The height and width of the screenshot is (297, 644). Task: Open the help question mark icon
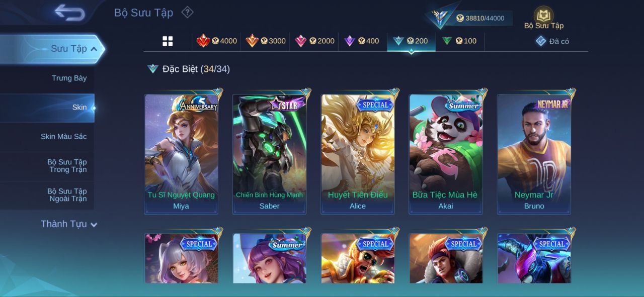pyautogui.click(x=187, y=12)
